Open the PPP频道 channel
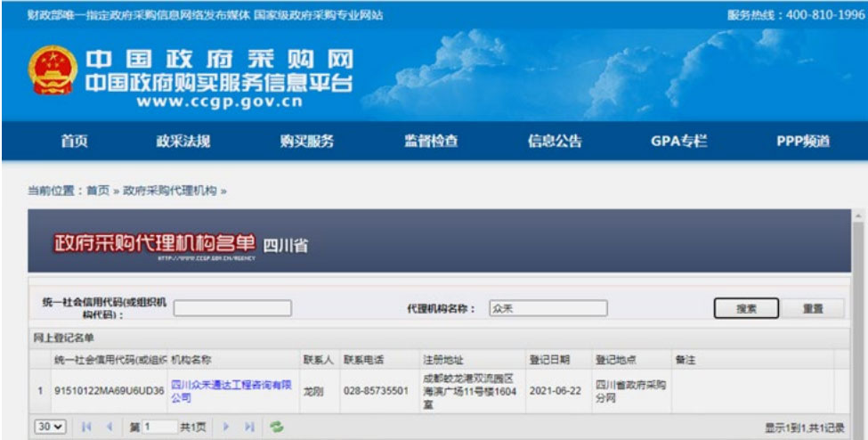 pos(803,141)
